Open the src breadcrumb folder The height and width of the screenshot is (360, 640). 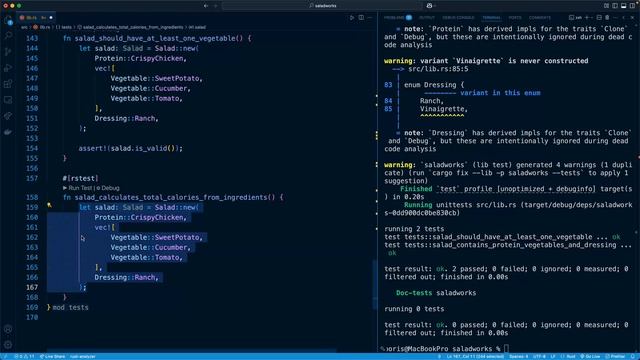click(24, 27)
